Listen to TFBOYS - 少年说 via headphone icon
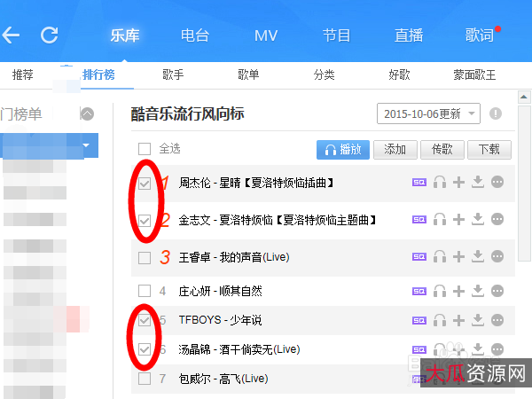532x399 pixels. point(440,320)
